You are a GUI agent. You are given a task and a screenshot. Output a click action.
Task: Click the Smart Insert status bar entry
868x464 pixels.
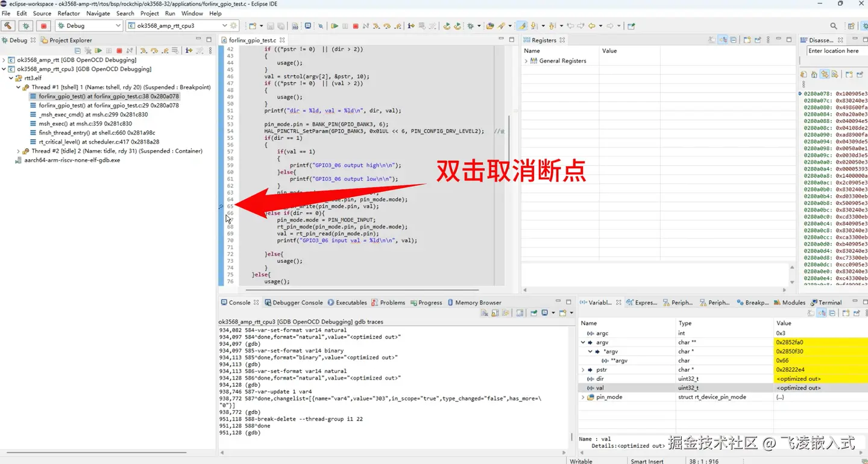647,461
